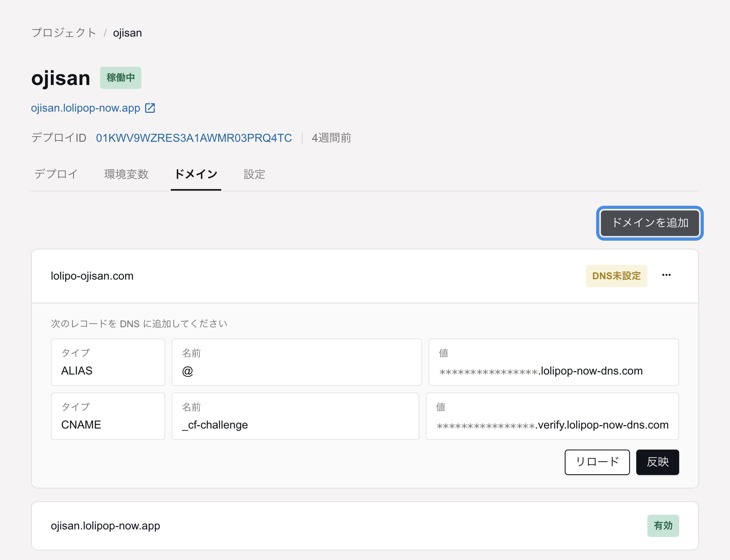This screenshot has height=560, width=730.
Task: Click the 4週間前 timestamp
Action: click(x=331, y=138)
